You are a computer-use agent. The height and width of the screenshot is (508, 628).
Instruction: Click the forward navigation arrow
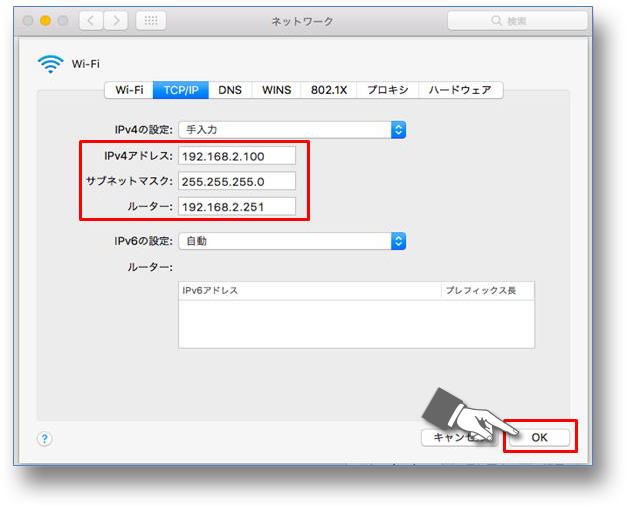tap(116, 20)
